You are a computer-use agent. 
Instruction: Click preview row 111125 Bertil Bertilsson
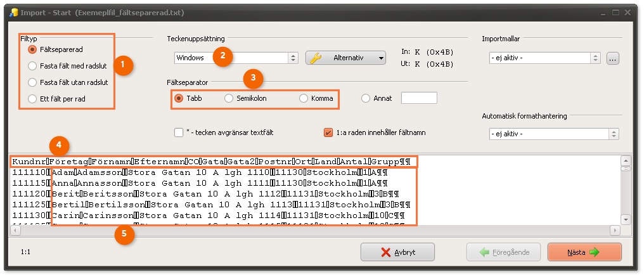(211, 204)
